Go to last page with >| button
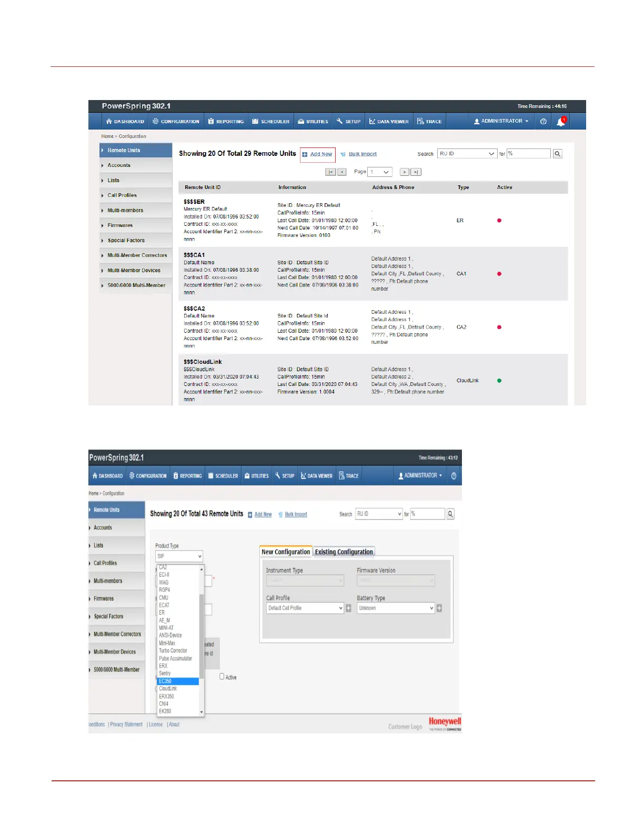Image resolution: width=644 pixels, height=834 pixels. (416, 172)
